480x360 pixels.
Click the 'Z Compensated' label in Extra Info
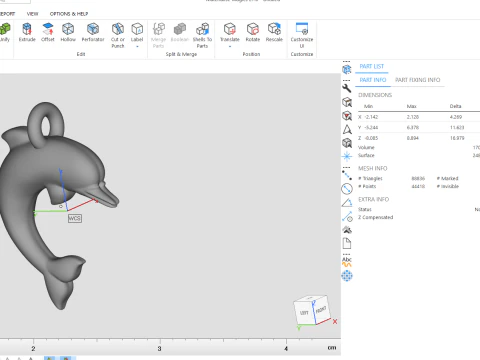[x=376, y=217]
